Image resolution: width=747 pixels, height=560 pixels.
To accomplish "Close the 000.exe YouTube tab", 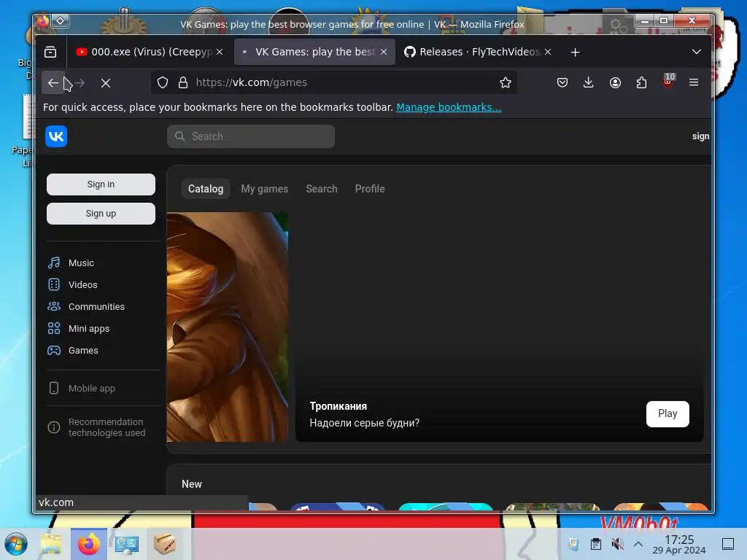I will 220,52.
